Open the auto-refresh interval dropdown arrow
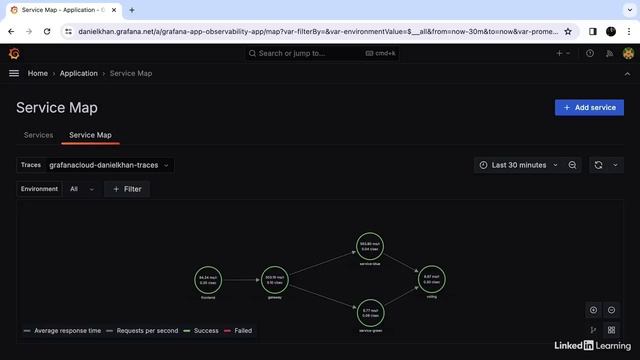 point(615,165)
